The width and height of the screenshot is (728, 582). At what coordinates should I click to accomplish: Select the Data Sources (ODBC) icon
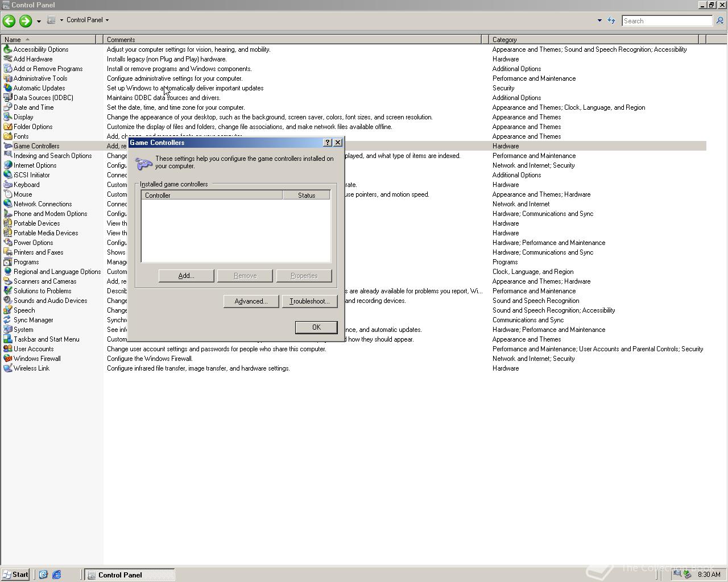coord(7,98)
